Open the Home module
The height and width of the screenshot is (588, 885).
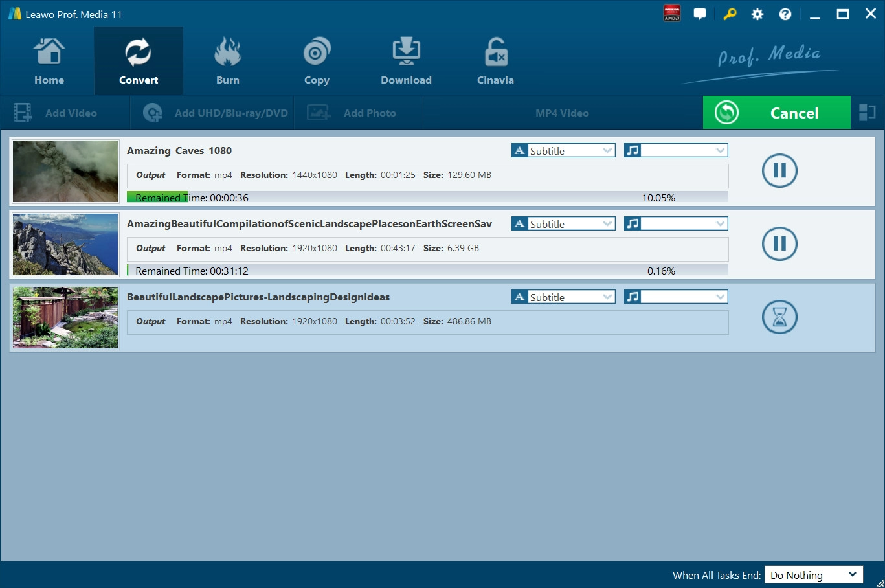click(49, 62)
